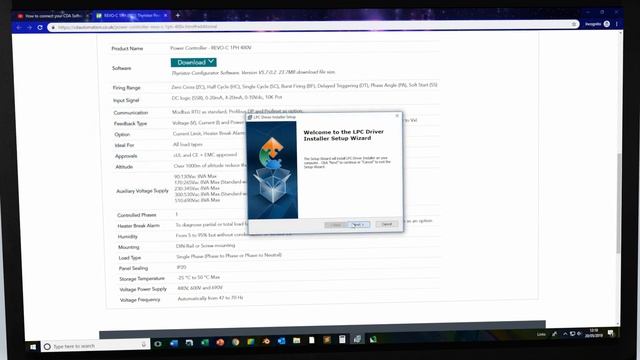This screenshot has width=640, height=360.
Task: Open Google Chrome from the taskbar
Action: pos(236,342)
